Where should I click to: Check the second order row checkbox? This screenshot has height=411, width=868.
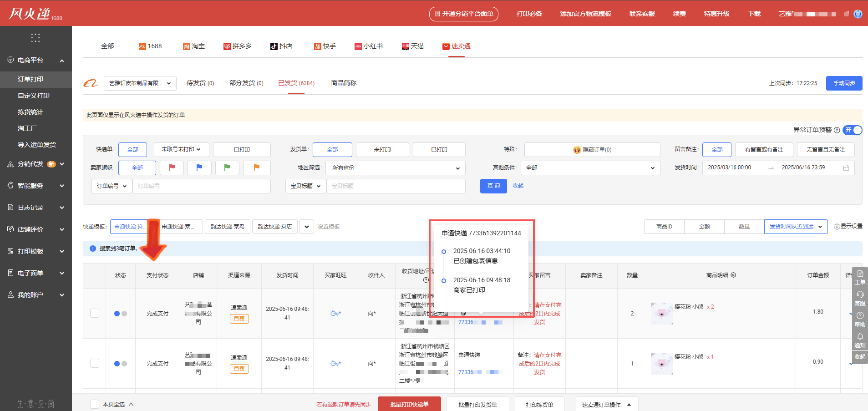point(95,363)
